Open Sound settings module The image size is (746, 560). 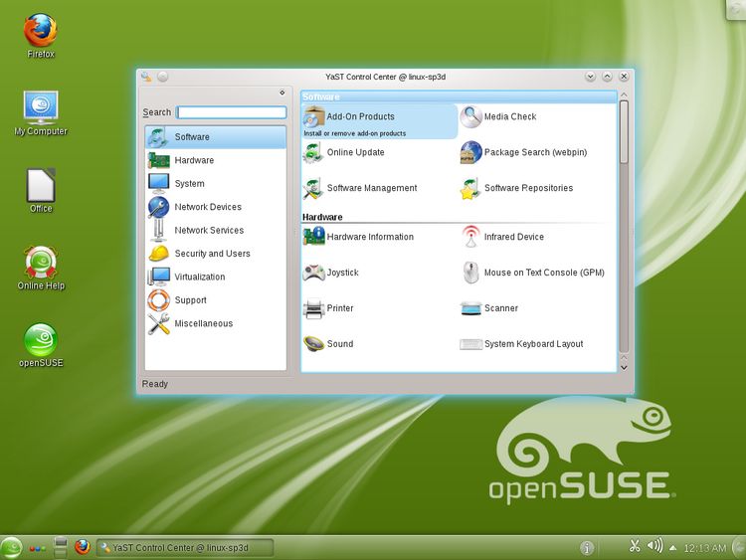pos(339,345)
